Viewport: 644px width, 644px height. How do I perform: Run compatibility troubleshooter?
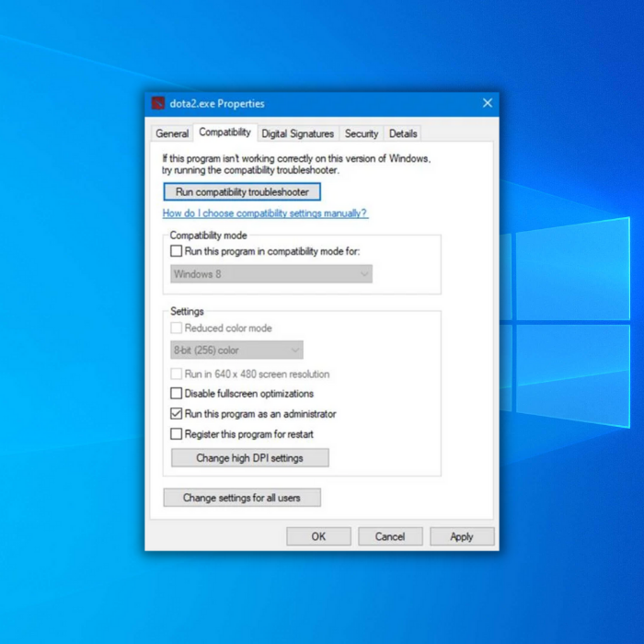pyautogui.click(x=242, y=191)
